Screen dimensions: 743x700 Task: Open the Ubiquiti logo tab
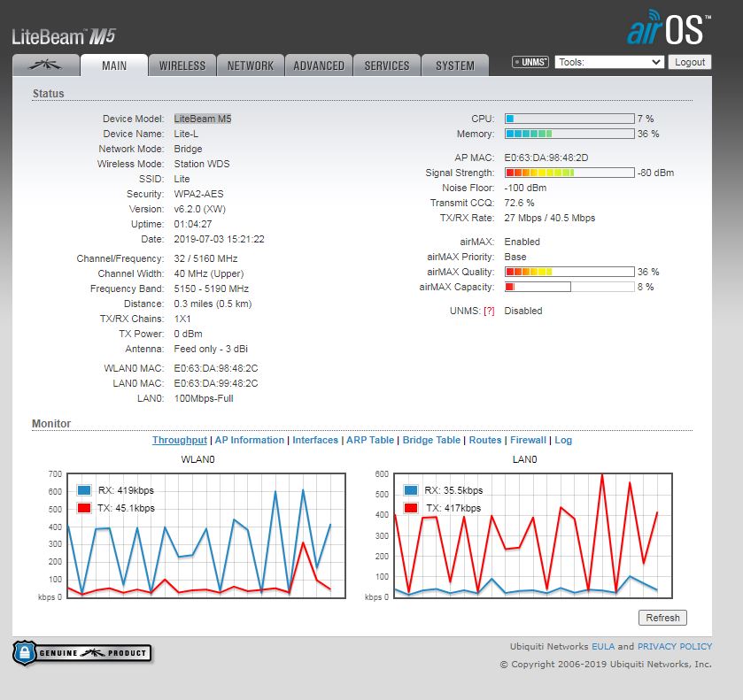pos(46,65)
